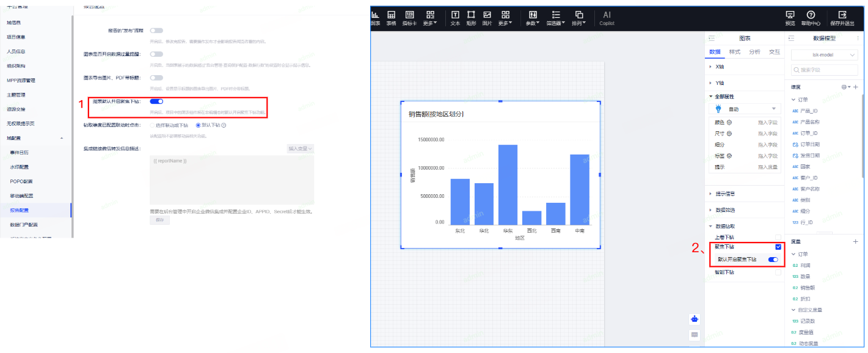Select the 选择联动或下钻 radio option
This screenshot has height=353, width=868.
(152, 125)
